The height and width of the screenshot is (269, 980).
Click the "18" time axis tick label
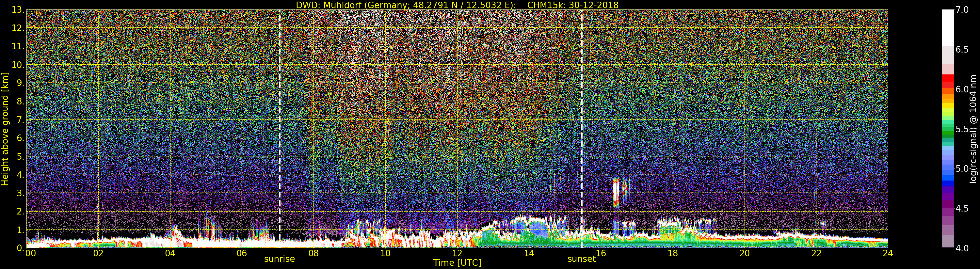673,253
